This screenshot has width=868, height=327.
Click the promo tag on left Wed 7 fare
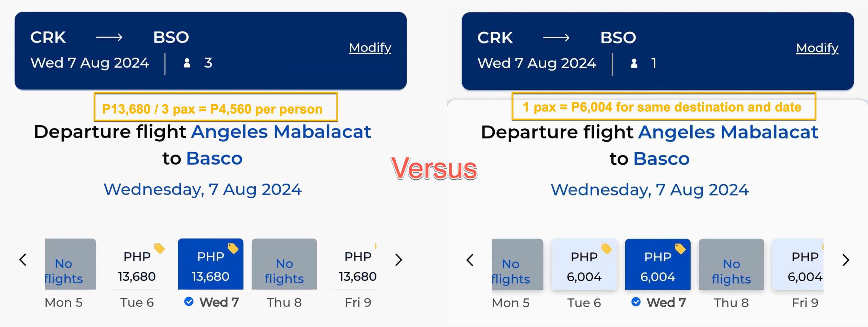[x=233, y=248]
